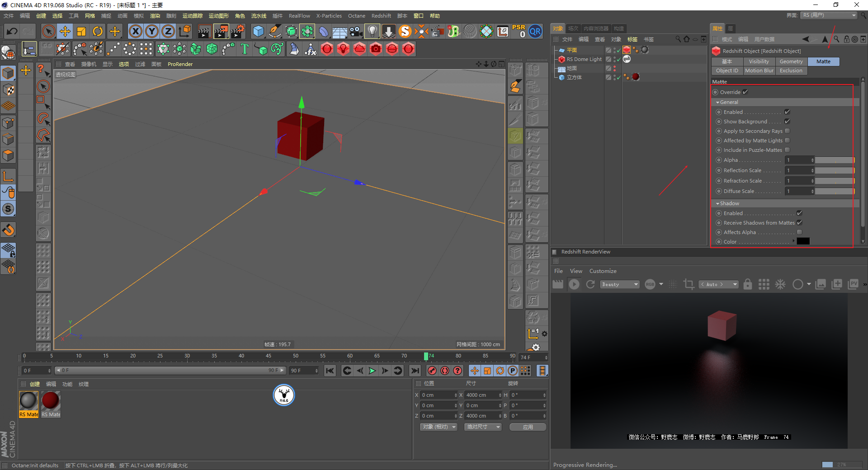This screenshot has height=470, width=868.
Task: Add a Cube primitive object
Action: pyautogui.click(x=258, y=31)
